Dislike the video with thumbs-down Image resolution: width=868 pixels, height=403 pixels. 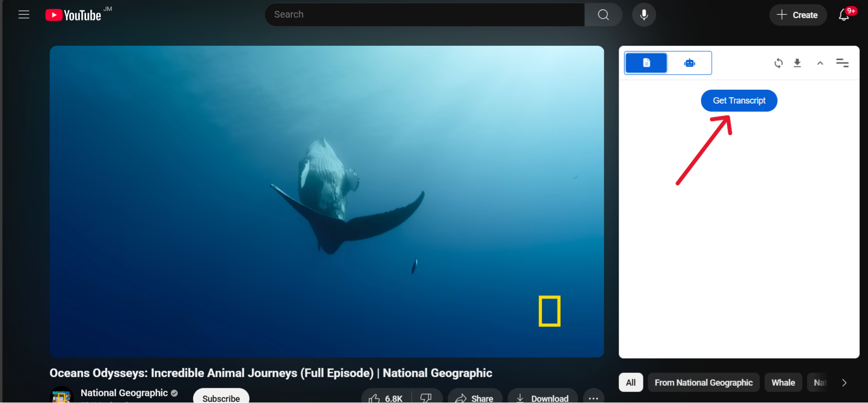(x=426, y=398)
